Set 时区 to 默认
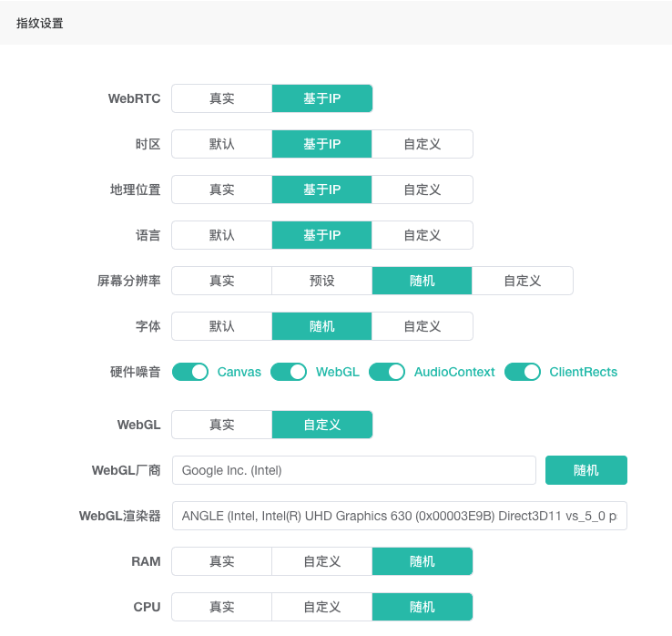 tap(221, 144)
